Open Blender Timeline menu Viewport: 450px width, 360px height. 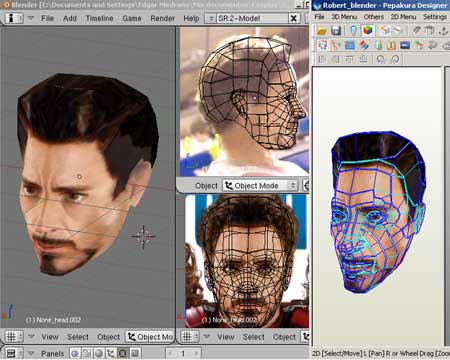(99, 18)
